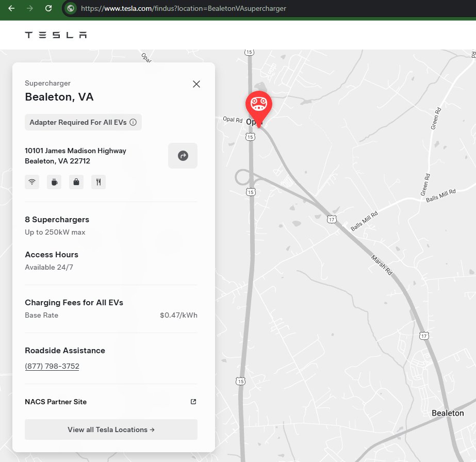Screen dimensions: 476x462
Task: Click the Route 17 shield near Bealeton
Action: pyautogui.click(x=424, y=336)
